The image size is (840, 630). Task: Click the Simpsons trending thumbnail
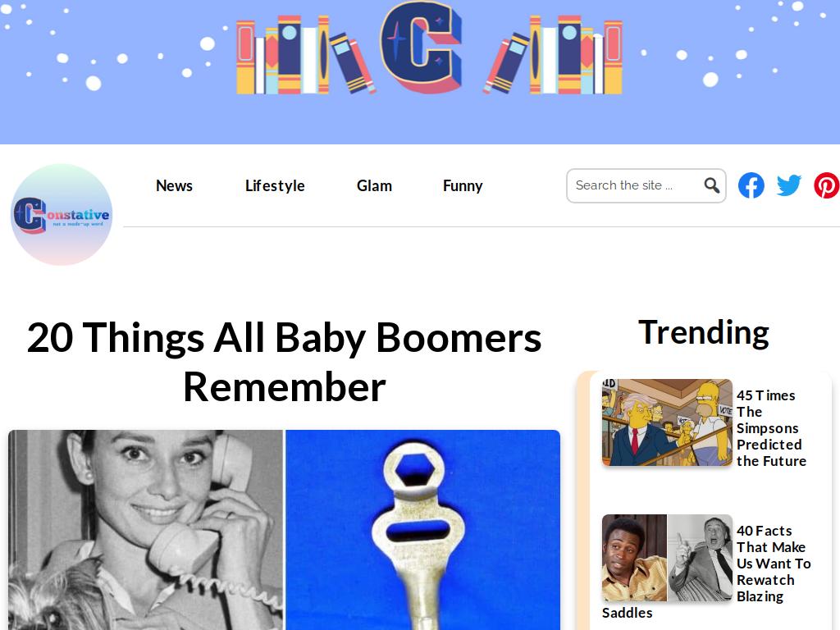tap(667, 422)
